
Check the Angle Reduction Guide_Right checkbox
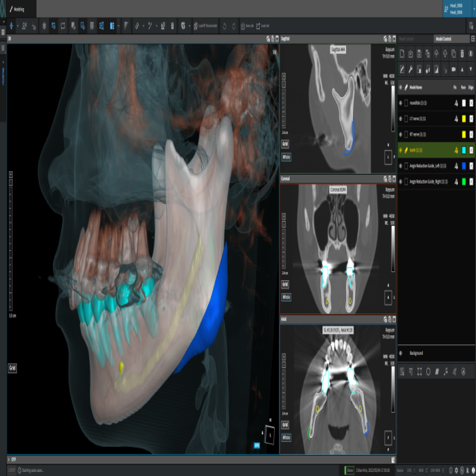click(406, 182)
